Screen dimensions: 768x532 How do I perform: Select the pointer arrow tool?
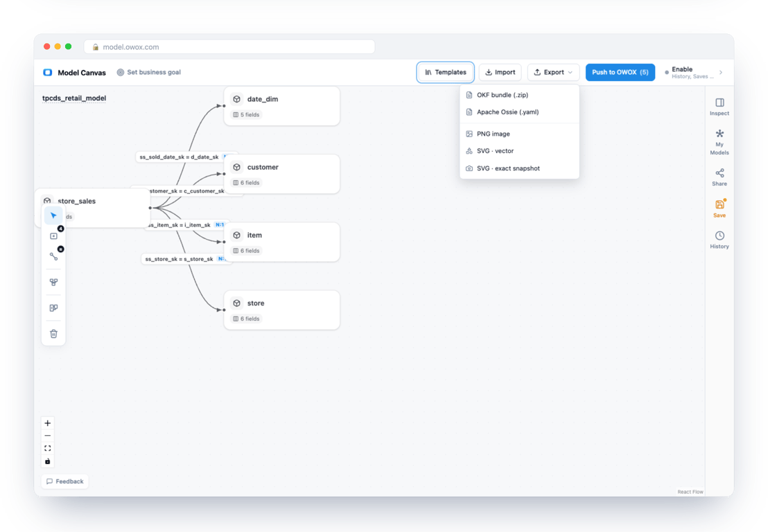click(x=53, y=215)
